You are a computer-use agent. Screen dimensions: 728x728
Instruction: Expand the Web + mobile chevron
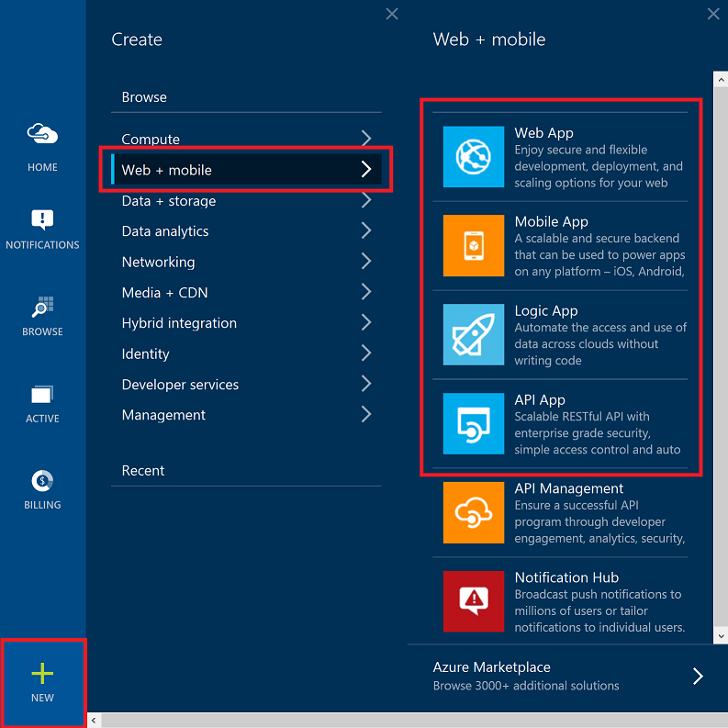pyautogui.click(x=366, y=170)
